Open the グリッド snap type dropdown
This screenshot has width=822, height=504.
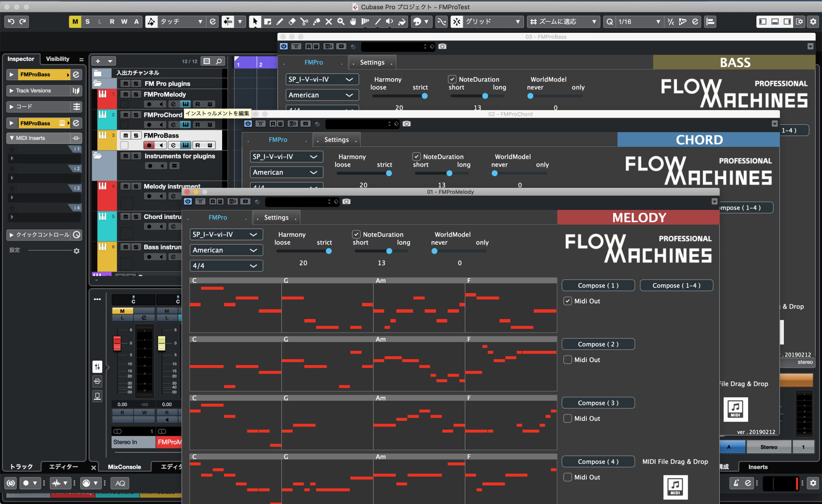pos(494,22)
